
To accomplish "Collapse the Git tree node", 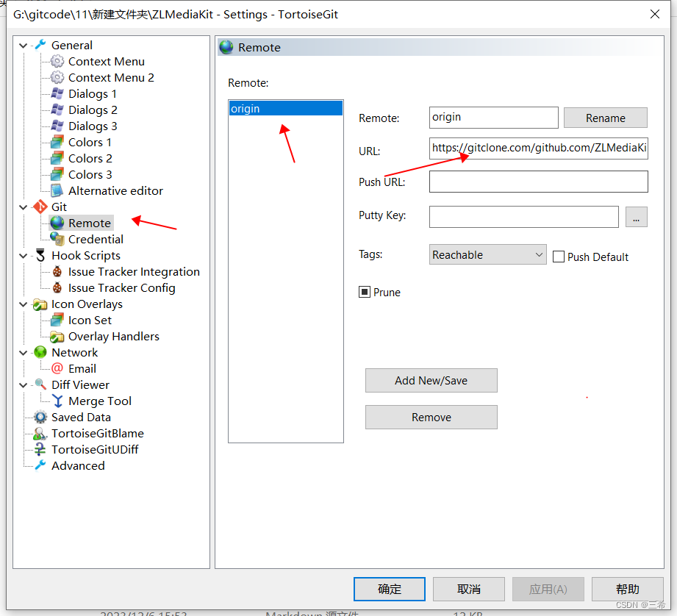I will [x=24, y=207].
